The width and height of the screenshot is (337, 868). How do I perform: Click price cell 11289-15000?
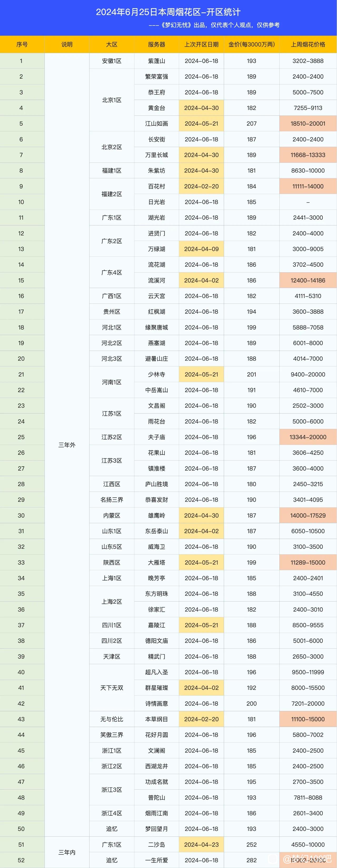click(308, 562)
